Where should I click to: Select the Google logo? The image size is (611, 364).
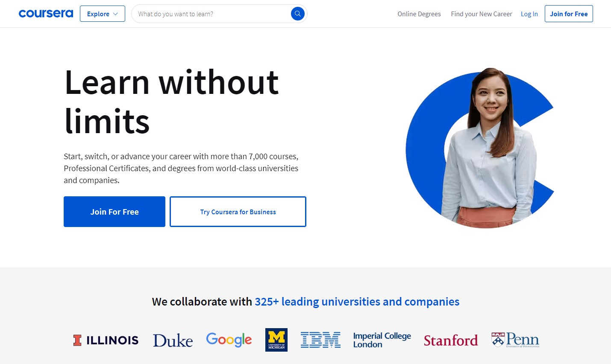[x=229, y=339]
